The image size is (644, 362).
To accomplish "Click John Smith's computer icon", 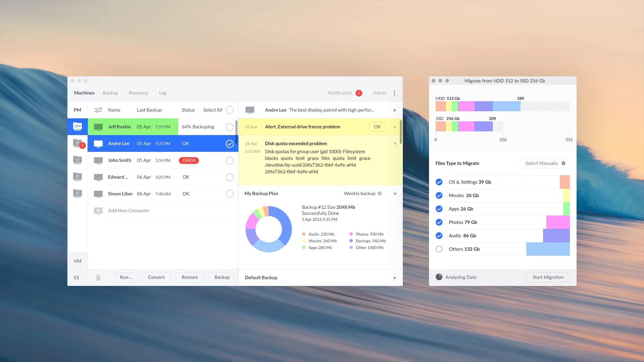I will tap(98, 161).
